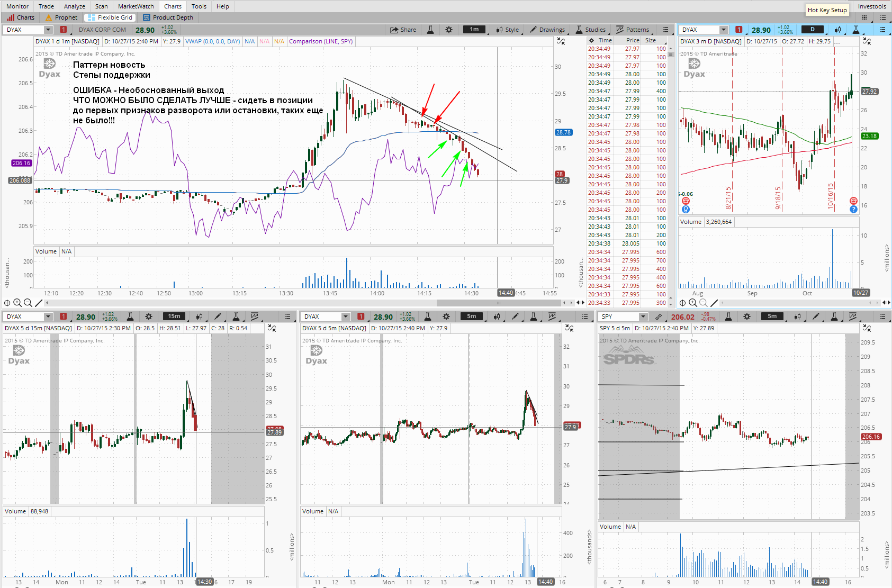
Task: Open main chart settings gear
Action: click(449, 30)
